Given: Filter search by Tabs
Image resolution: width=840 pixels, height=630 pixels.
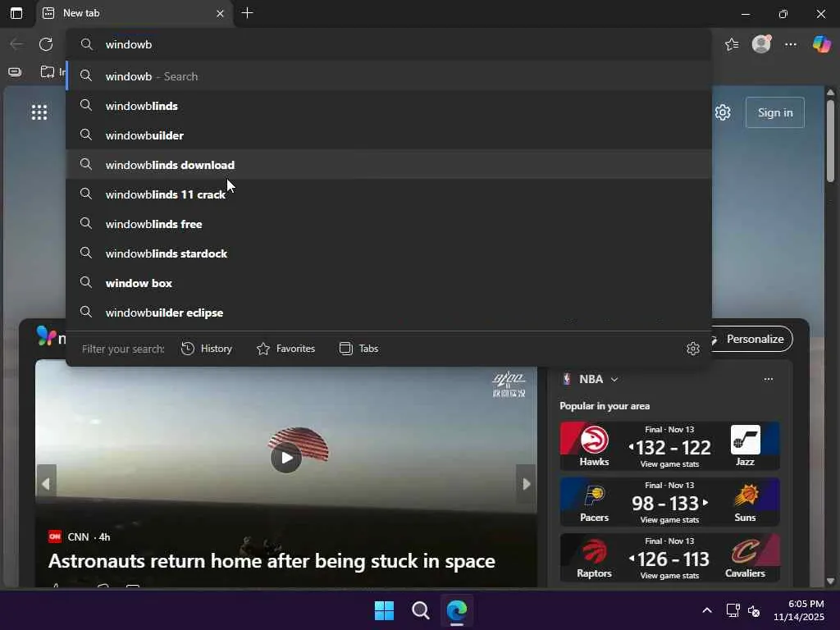Looking at the screenshot, I should [359, 349].
